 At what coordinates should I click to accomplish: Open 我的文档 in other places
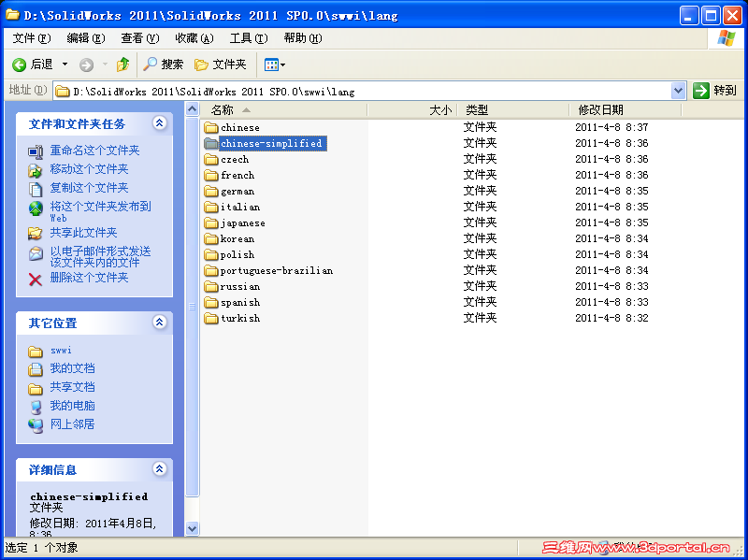(73, 368)
